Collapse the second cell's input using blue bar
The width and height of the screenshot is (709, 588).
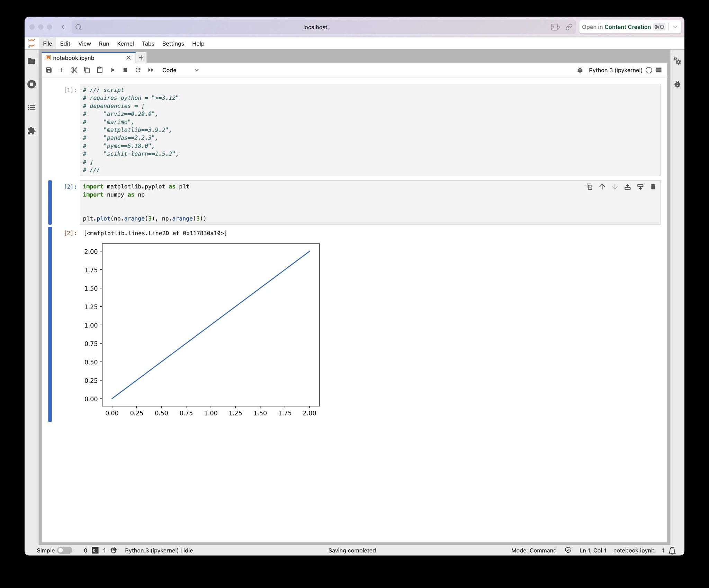50,202
